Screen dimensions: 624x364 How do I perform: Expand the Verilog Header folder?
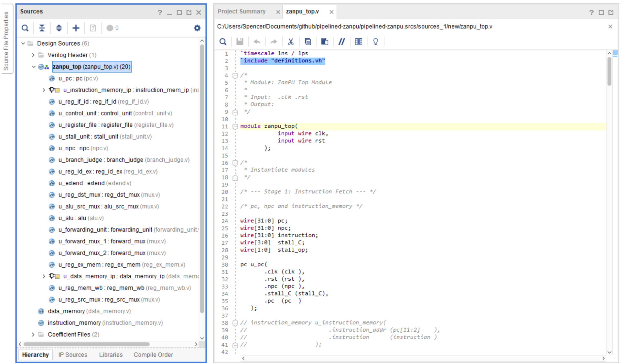(x=33, y=55)
